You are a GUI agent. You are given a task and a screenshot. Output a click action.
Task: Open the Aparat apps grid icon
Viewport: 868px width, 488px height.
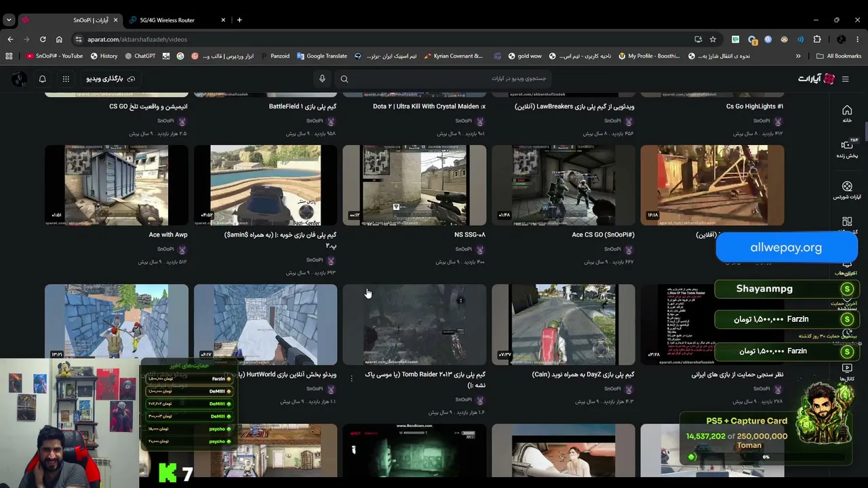66,79
